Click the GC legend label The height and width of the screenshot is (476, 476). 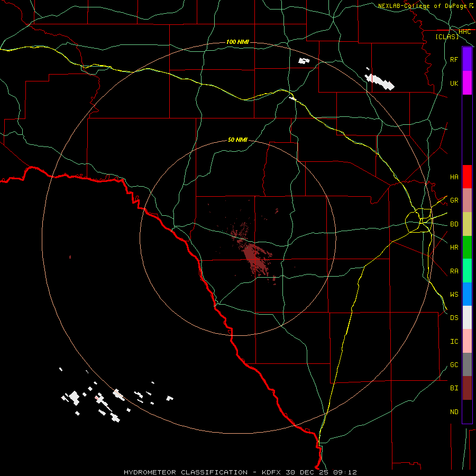[x=454, y=364]
